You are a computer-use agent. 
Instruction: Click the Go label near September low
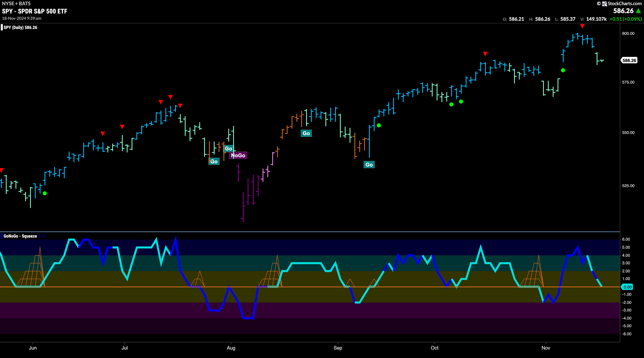[x=369, y=165]
